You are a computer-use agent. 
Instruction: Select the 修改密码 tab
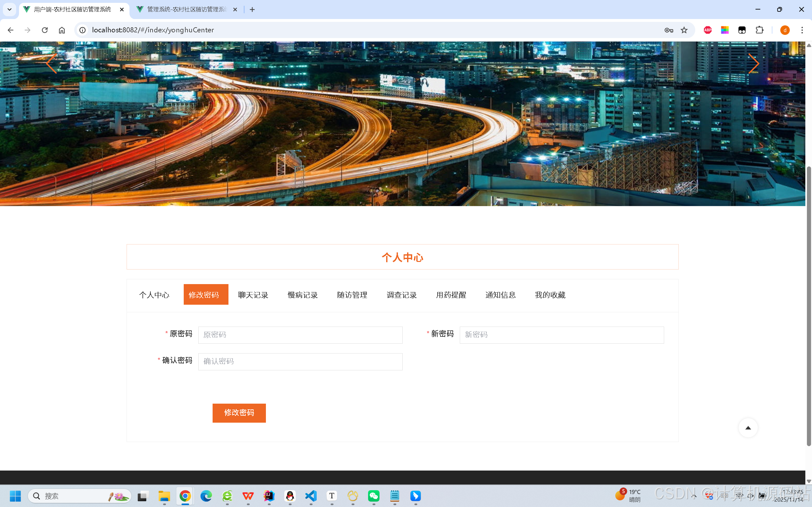point(206,295)
